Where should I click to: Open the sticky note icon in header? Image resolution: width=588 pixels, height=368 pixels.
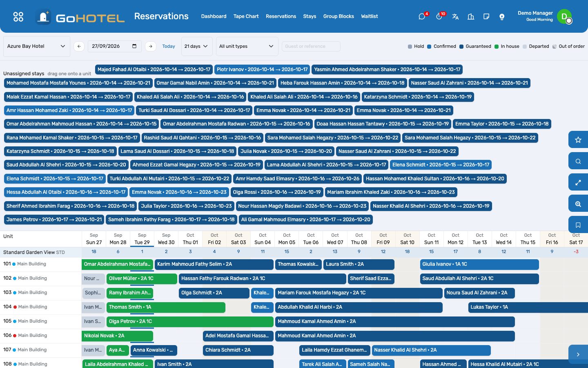click(x=486, y=17)
